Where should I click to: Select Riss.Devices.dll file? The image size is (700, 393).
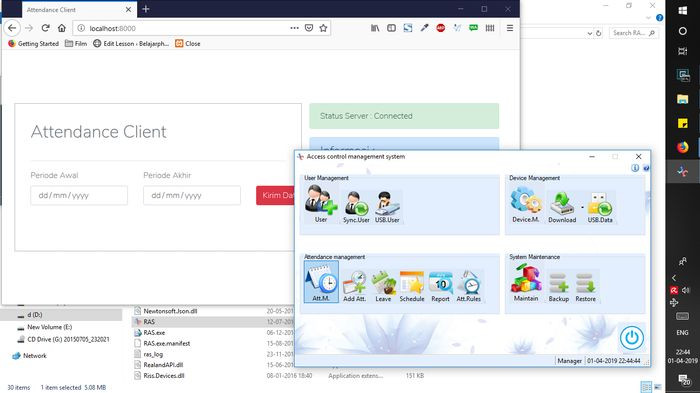click(163, 376)
